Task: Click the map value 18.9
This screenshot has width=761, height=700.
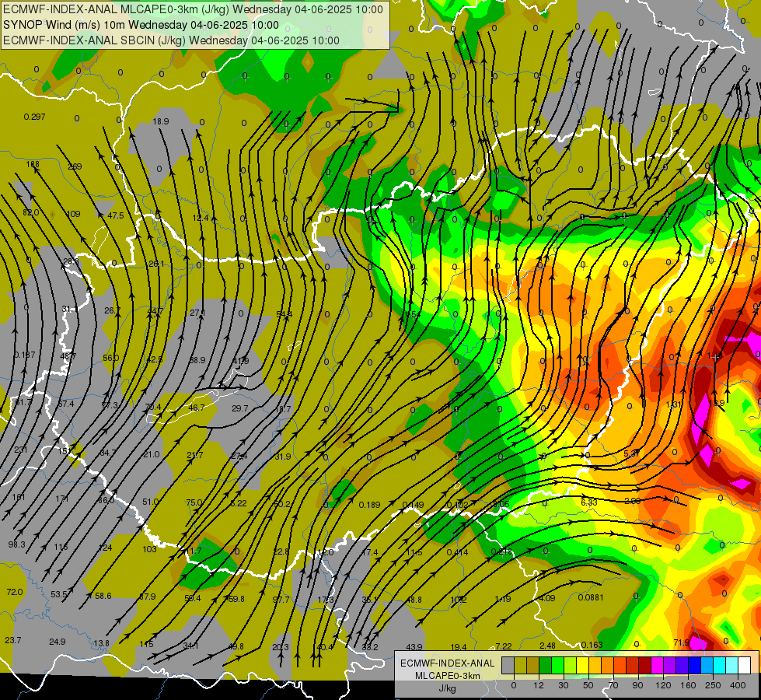Action: pyautogui.click(x=161, y=121)
